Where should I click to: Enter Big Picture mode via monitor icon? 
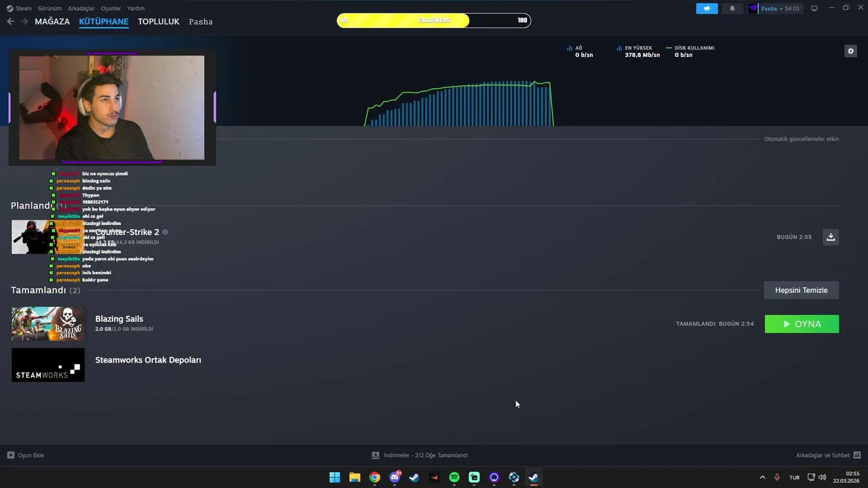pyautogui.click(x=814, y=8)
